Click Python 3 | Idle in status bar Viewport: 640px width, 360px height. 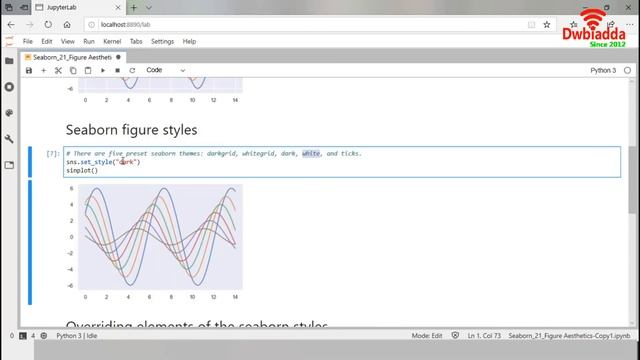(77, 336)
